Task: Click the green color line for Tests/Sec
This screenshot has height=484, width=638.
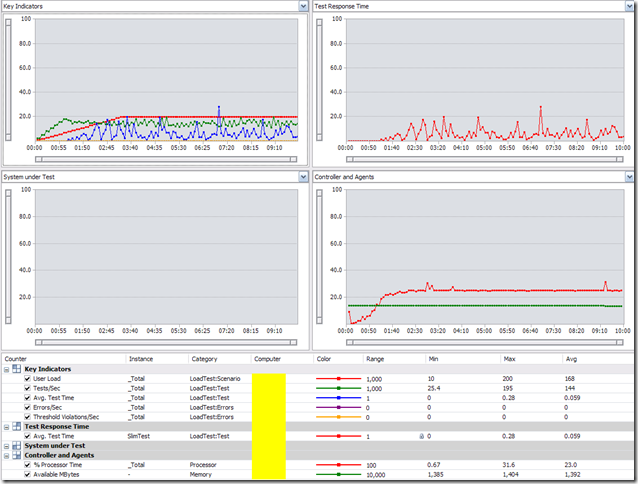Action: coord(339,388)
